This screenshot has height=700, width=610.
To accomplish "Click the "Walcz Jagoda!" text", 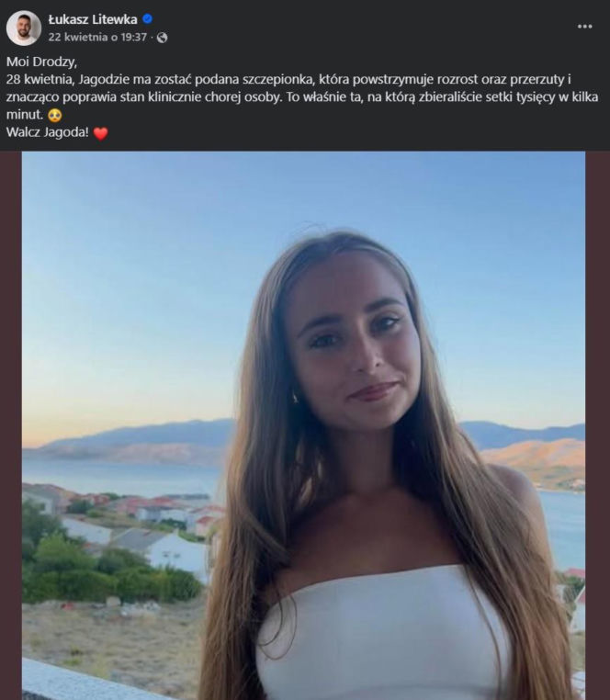I will pyautogui.click(x=46, y=133).
